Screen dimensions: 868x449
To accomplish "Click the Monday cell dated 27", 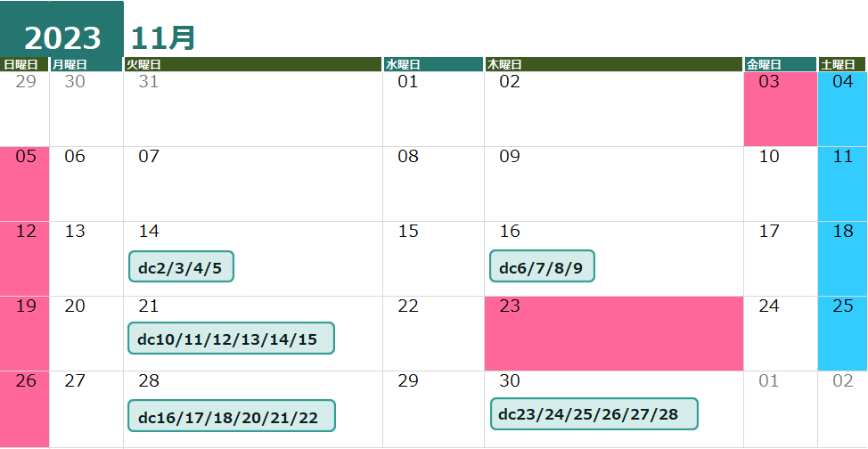I will 86,408.
